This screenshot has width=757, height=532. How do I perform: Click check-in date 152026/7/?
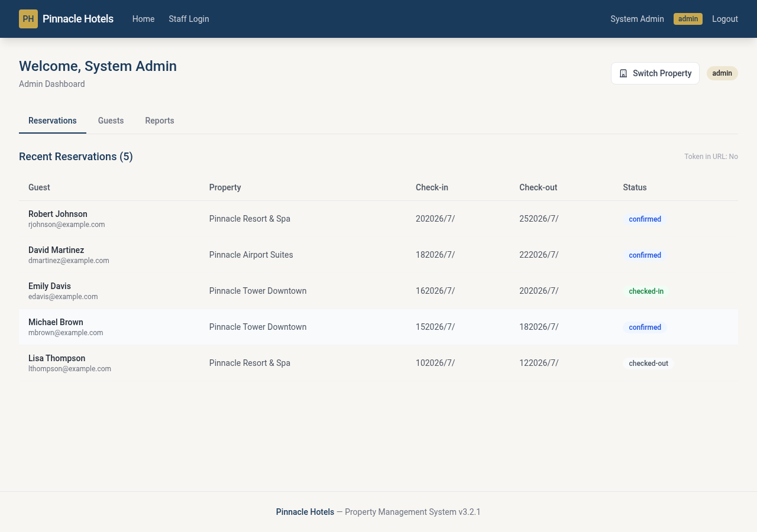click(435, 327)
